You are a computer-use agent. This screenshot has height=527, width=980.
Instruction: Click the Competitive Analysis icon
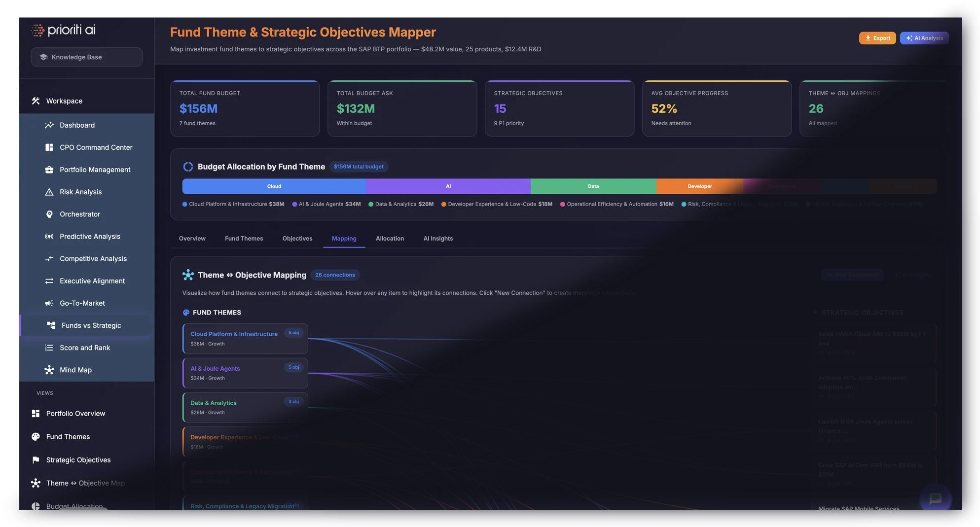[x=49, y=259]
